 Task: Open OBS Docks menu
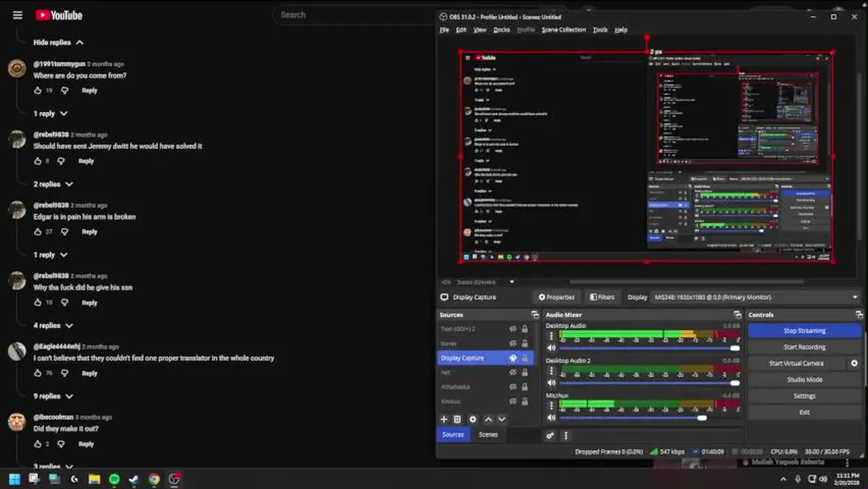[x=501, y=30]
